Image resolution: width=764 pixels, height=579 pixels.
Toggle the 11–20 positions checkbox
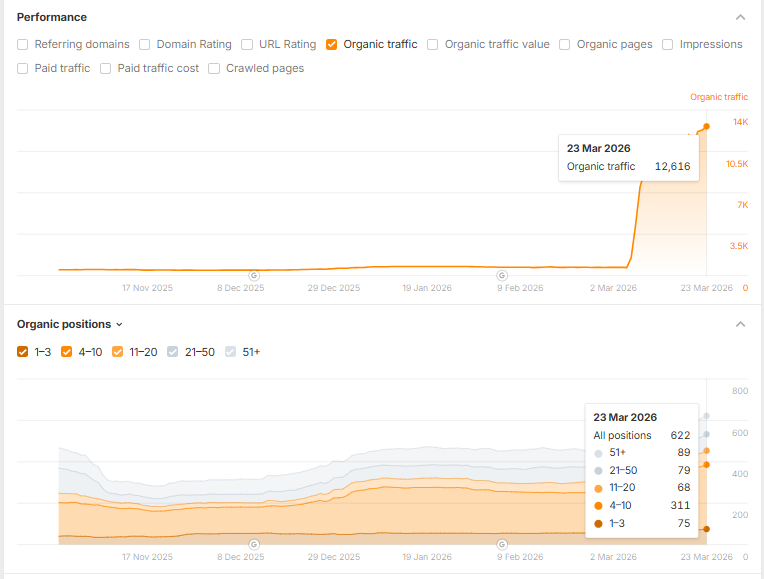(117, 352)
